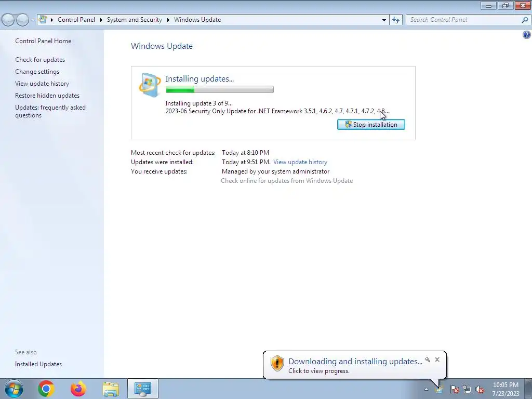Click the Stop installation button
This screenshot has height=399, width=532.
[x=371, y=125]
